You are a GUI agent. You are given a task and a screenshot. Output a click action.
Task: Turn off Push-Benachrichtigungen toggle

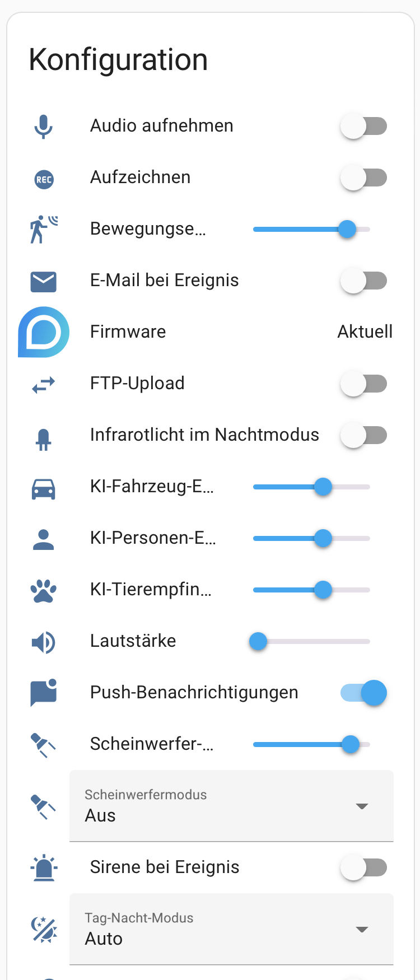click(363, 693)
